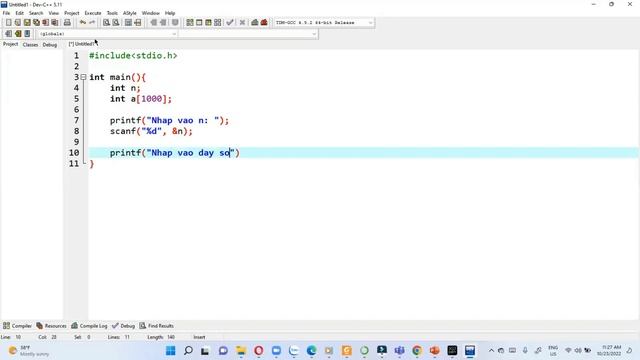Open Replace dialog from toolbar
The image size is (640, 360).
pyautogui.click(x=116, y=22)
